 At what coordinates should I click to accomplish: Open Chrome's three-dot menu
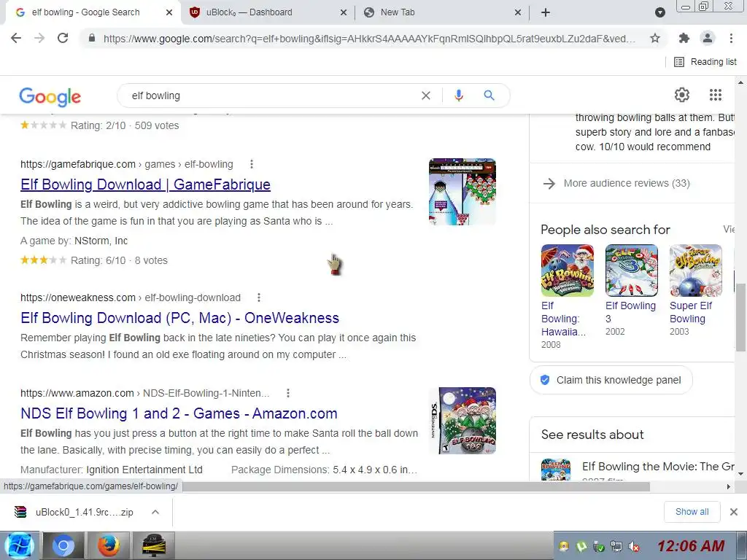tap(731, 38)
